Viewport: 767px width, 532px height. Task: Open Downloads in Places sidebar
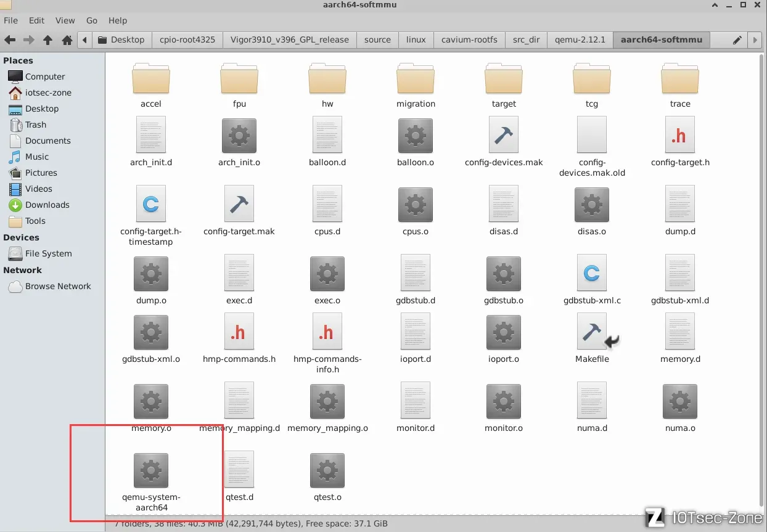tap(47, 205)
